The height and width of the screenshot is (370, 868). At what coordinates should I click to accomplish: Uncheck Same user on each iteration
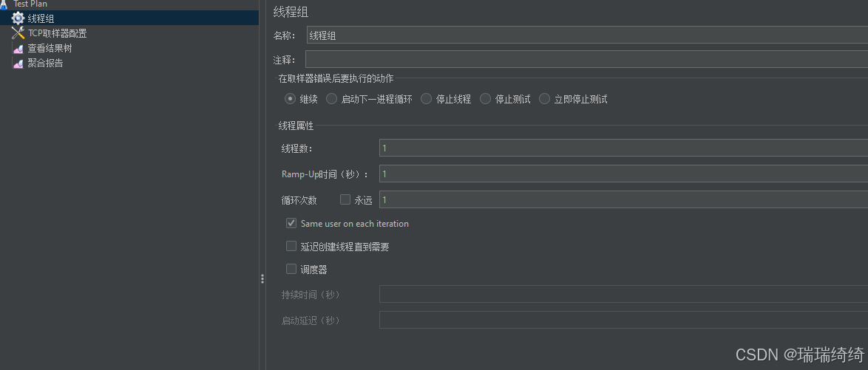coord(291,224)
